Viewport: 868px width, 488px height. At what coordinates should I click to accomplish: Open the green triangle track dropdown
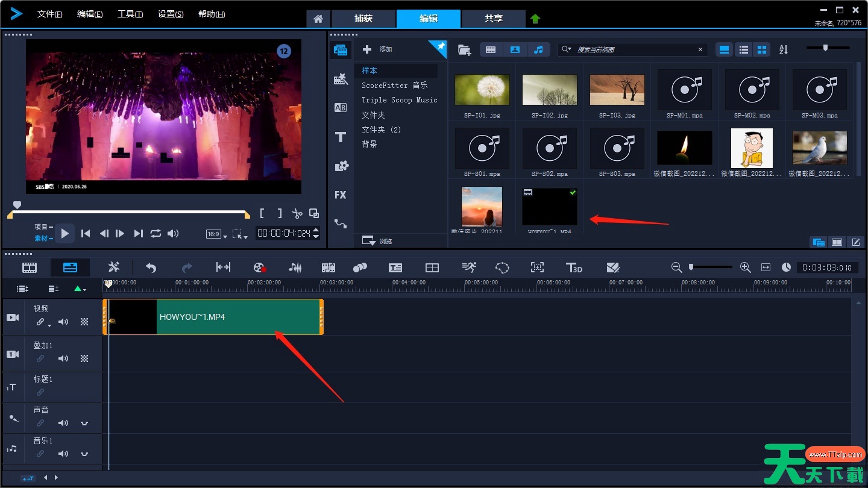point(80,289)
